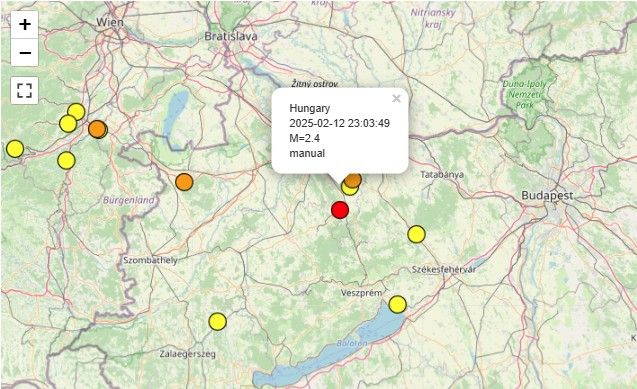
Task: Click the orange marker near Burgenland
Action: (x=184, y=182)
